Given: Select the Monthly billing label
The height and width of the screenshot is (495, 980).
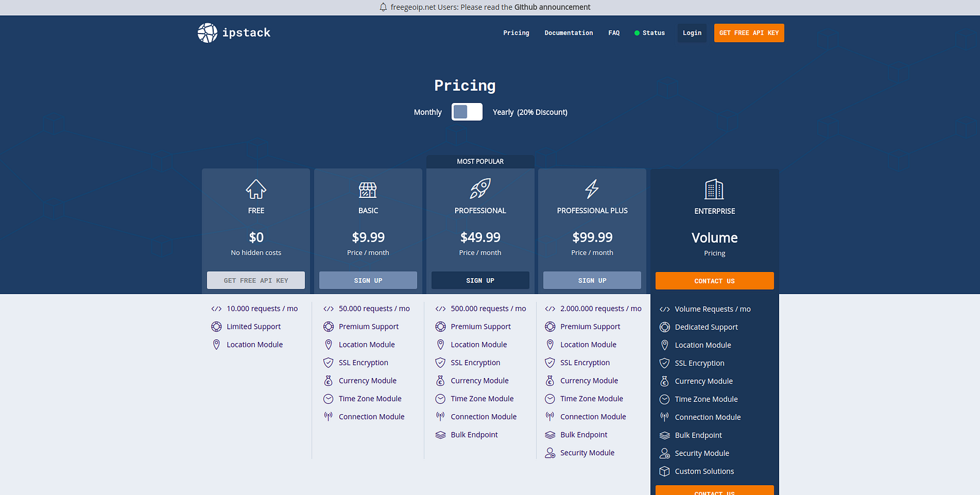Looking at the screenshot, I should click(428, 112).
